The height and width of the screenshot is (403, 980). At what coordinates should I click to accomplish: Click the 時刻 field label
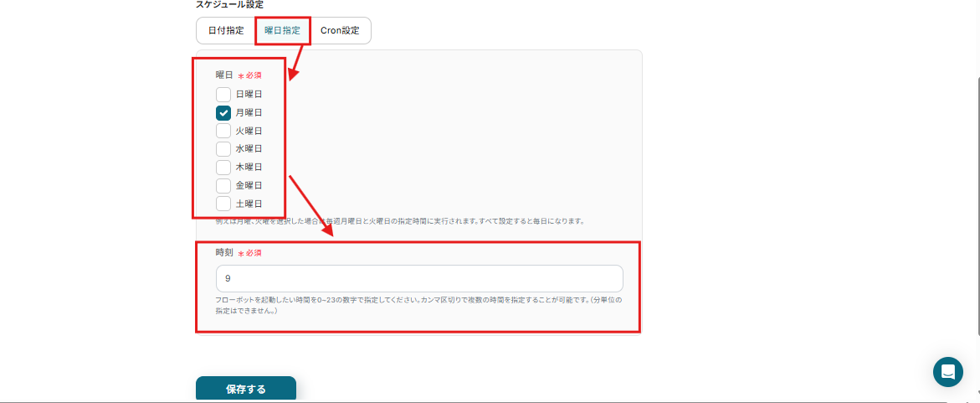click(x=223, y=253)
